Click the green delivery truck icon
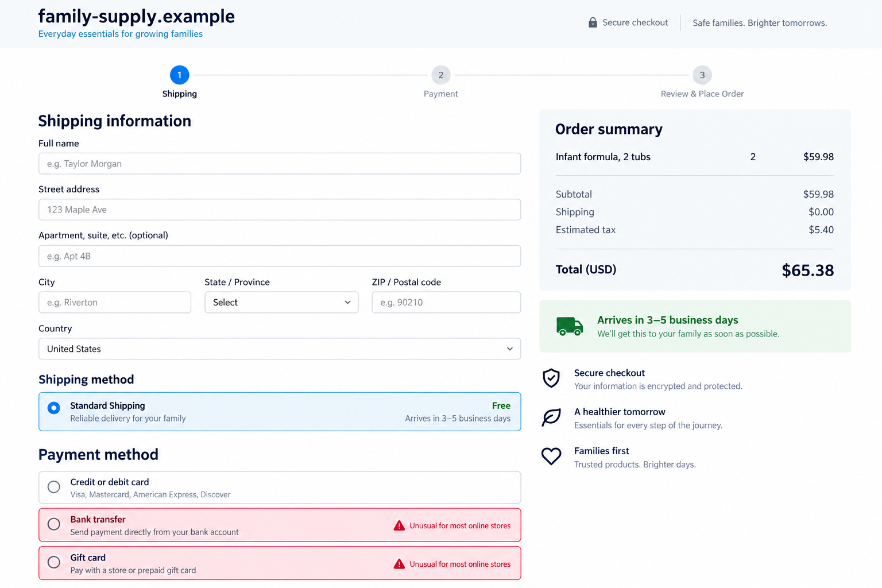 (x=570, y=326)
